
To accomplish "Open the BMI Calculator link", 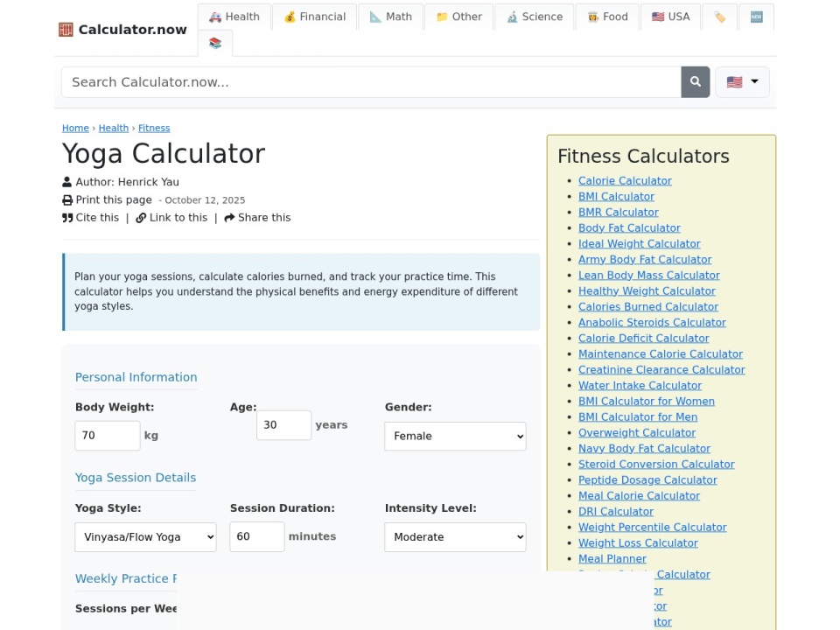I will tap(616, 197).
